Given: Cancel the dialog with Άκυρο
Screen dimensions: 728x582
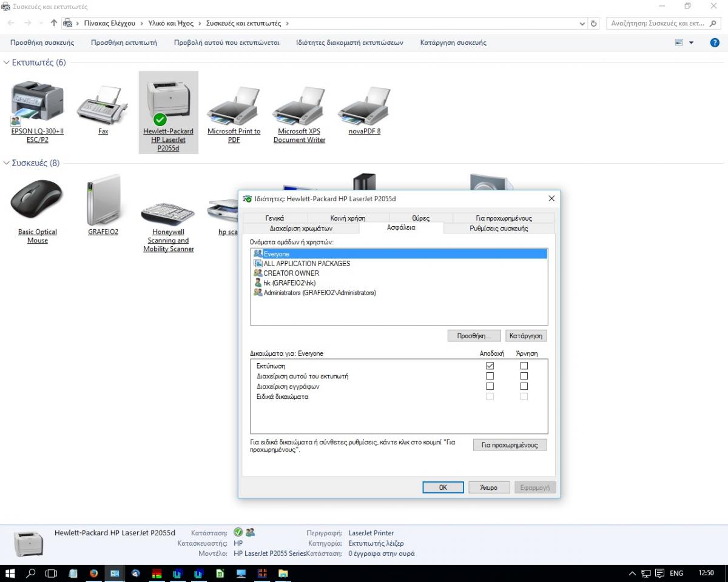Looking at the screenshot, I should (489, 487).
